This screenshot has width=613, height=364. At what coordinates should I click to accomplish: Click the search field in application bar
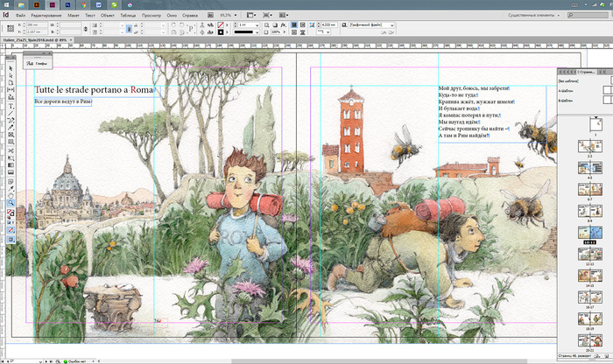click(588, 16)
